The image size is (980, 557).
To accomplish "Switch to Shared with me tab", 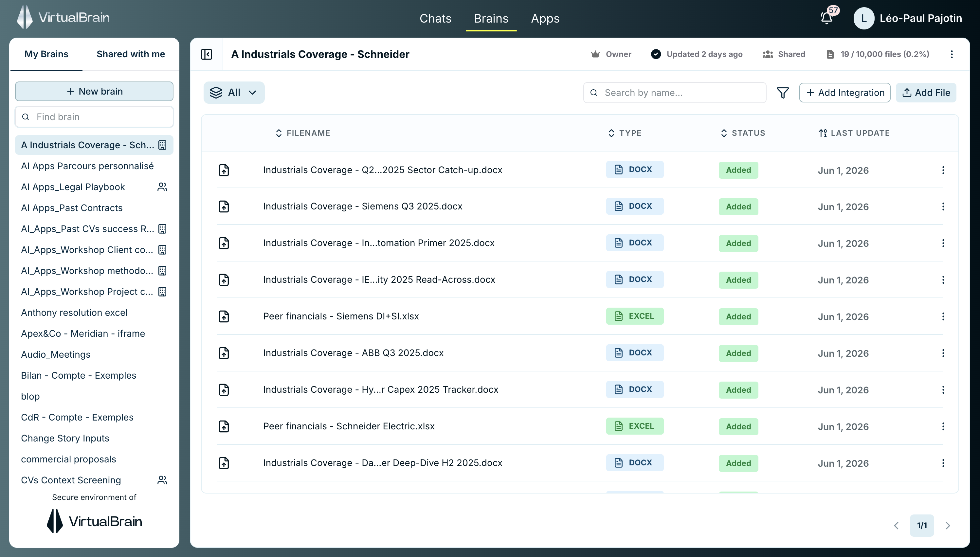I will 131,54.
